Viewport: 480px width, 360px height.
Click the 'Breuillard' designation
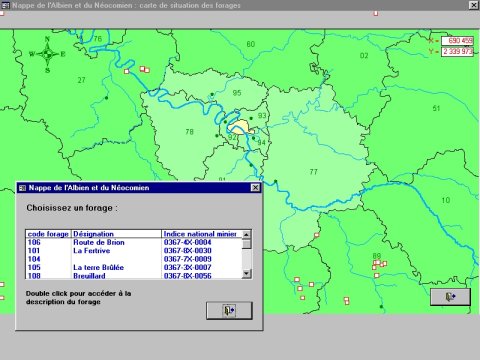pyautogui.click(x=89, y=276)
